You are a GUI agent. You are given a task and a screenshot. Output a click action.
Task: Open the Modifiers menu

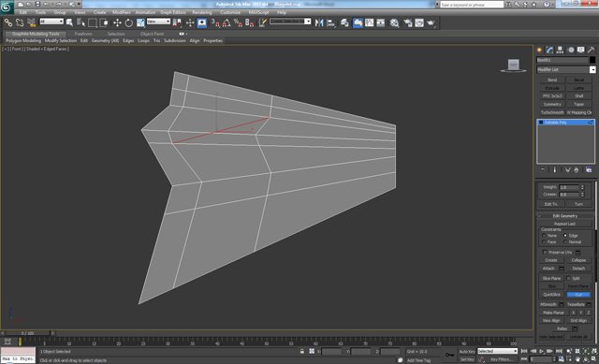tap(122, 12)
